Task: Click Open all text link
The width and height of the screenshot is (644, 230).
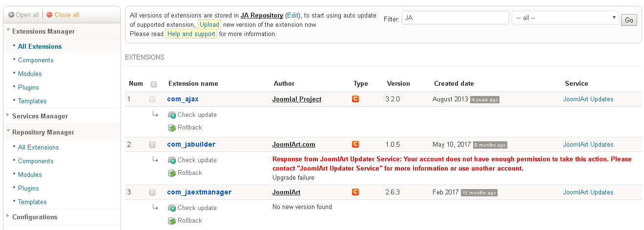Action: [x=27, y=15]
